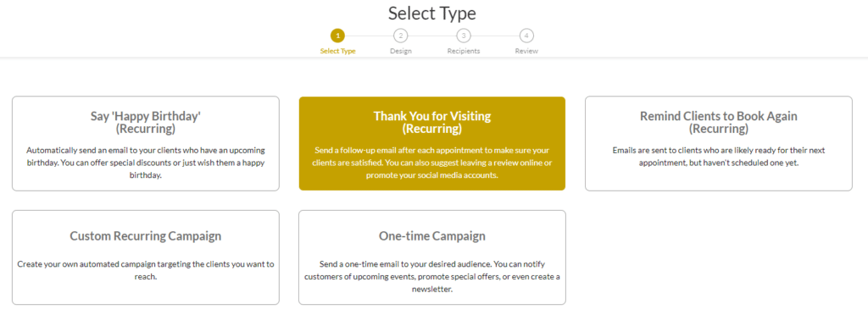
Task: Open the Review step label
Action: pos(526,51)
